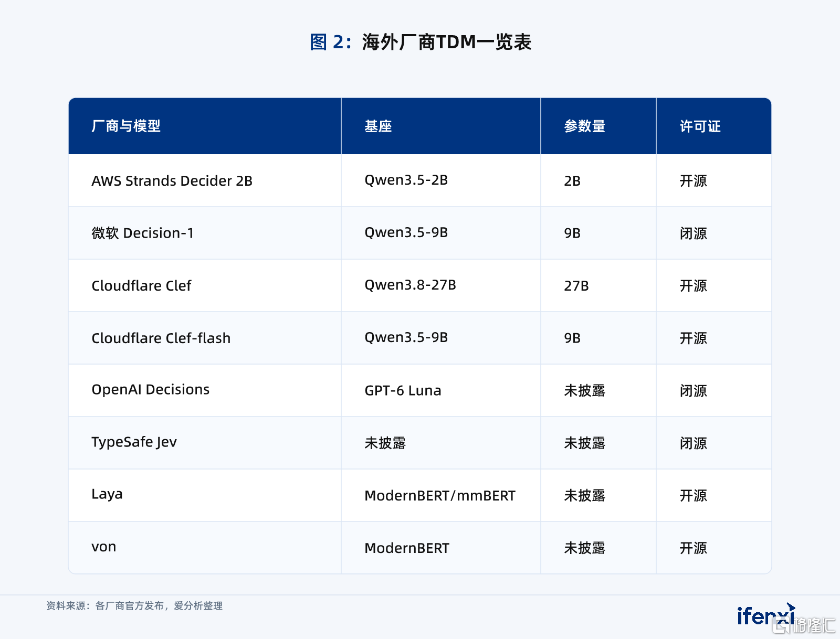Click 未披露 in the TypeSafe Jev base column

point(385,443)
